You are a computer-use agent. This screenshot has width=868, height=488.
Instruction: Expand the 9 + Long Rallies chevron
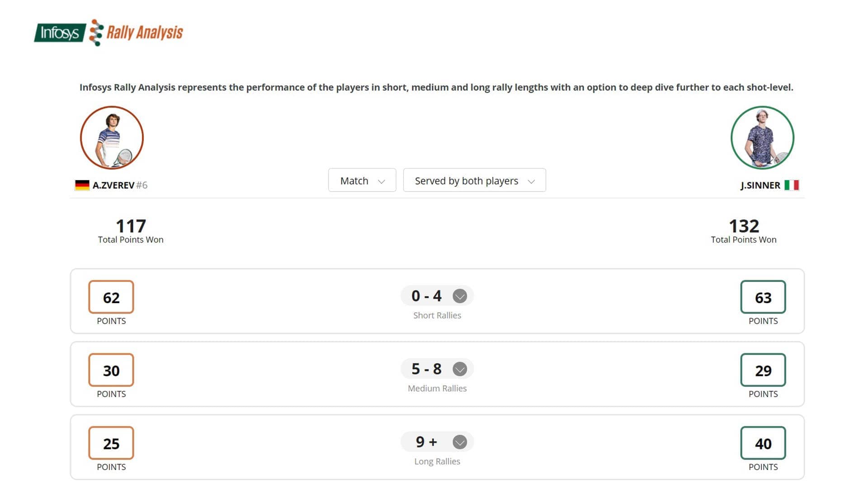pyautogui.click(x=460, y=442)
